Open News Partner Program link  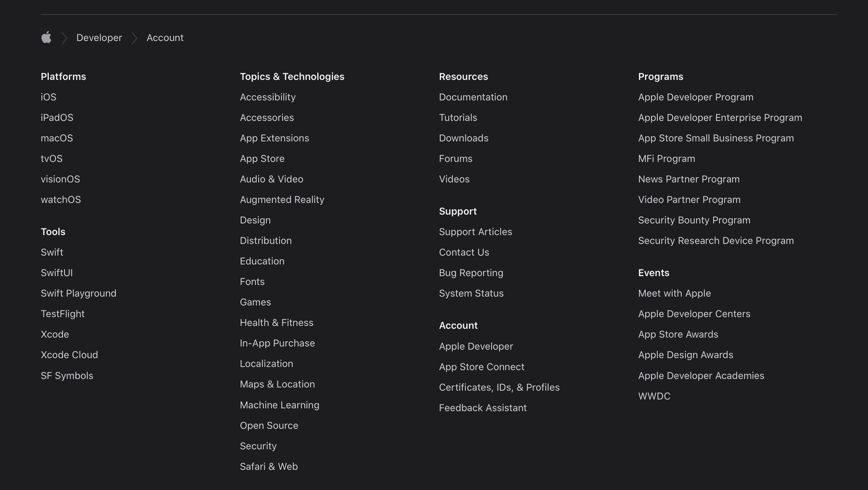point(689,179)
